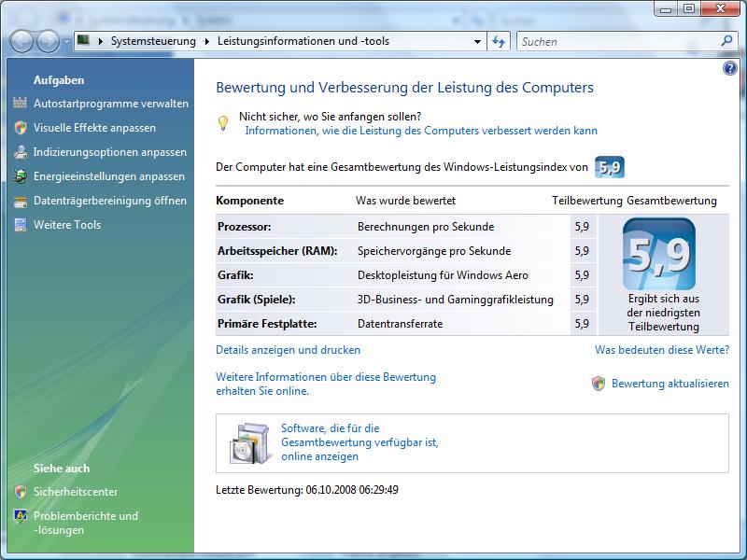Image resolution: width=747 pixels, height=560 pixels.
Task: Click the Sicherheitscenter shield icon
Action: [20, 492]
